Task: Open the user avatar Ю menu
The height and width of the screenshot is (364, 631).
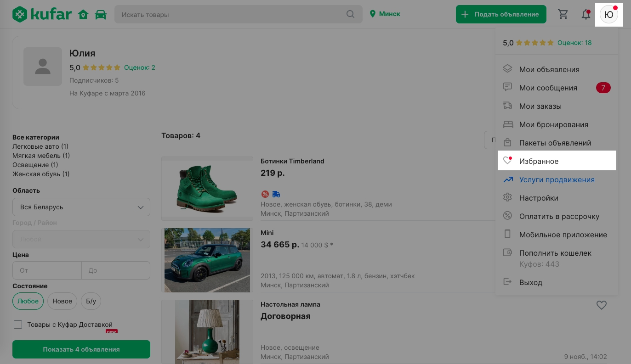Action: click(609, 14)
